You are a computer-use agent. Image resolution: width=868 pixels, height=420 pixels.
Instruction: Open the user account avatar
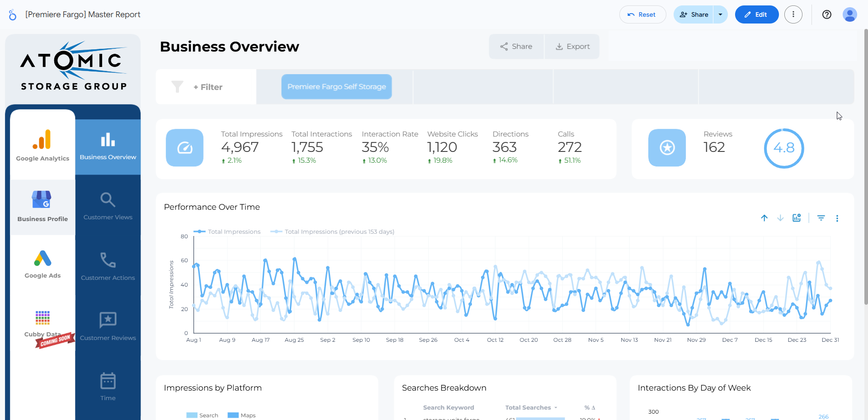coord(849,14)
